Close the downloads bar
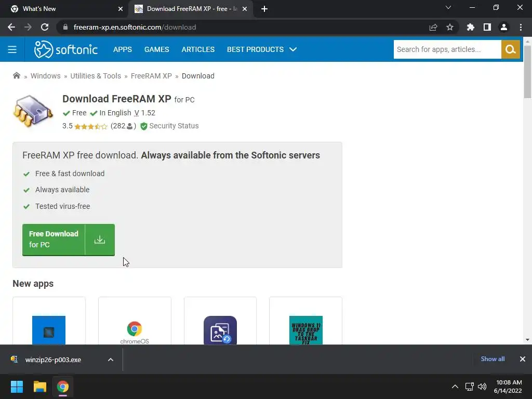This screenshot has height=399, width=532. coord(523,359)
